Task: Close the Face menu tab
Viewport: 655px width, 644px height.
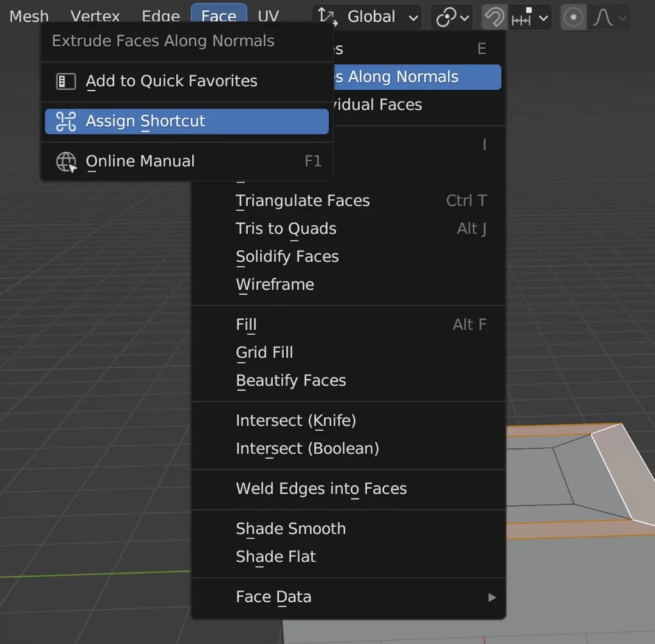Action: point(219,15)
